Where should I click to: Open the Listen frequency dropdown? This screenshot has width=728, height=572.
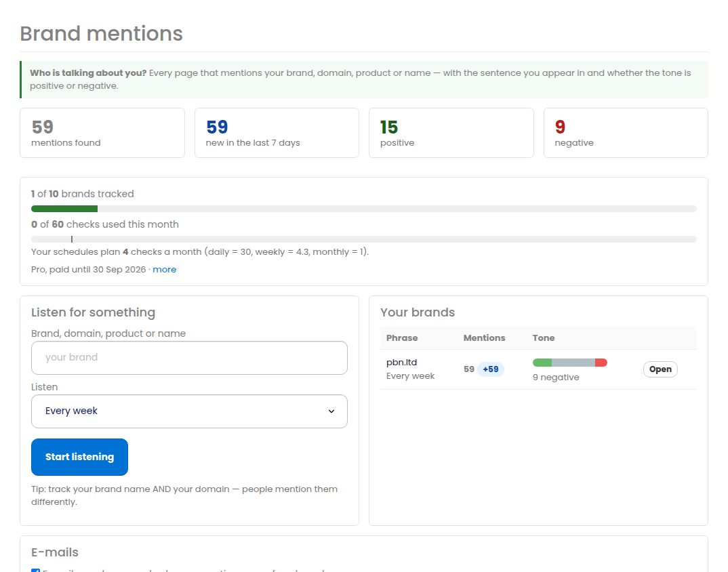click(189, 411)
